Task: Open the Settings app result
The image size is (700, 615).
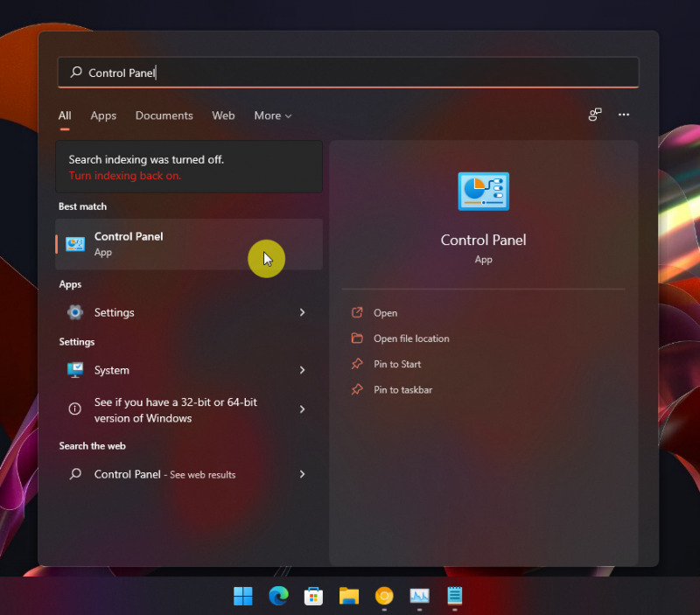Action: pyautogui.click(x=189, y=312)
